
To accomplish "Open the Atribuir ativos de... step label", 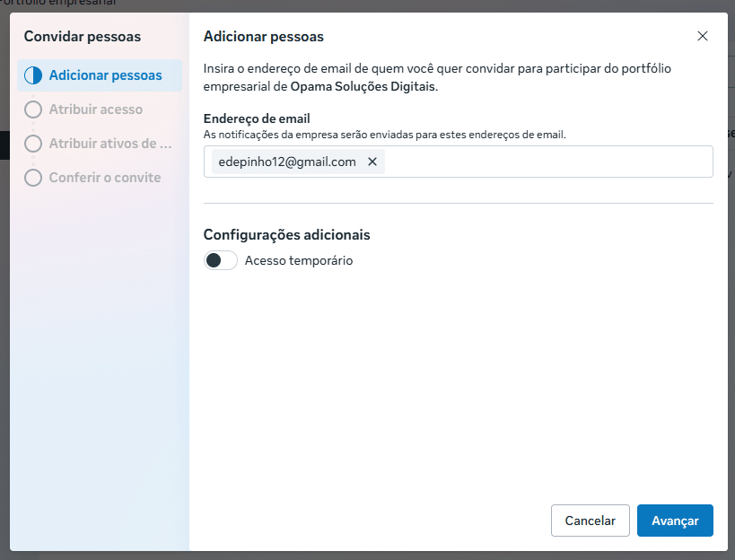I will click(109, 144).
